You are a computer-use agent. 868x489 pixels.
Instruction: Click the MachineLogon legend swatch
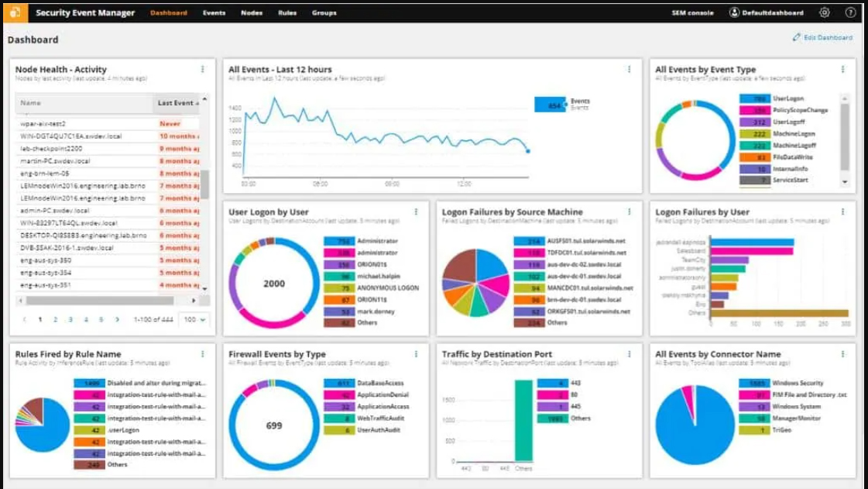pyautogui.click(x=754, y=133)
